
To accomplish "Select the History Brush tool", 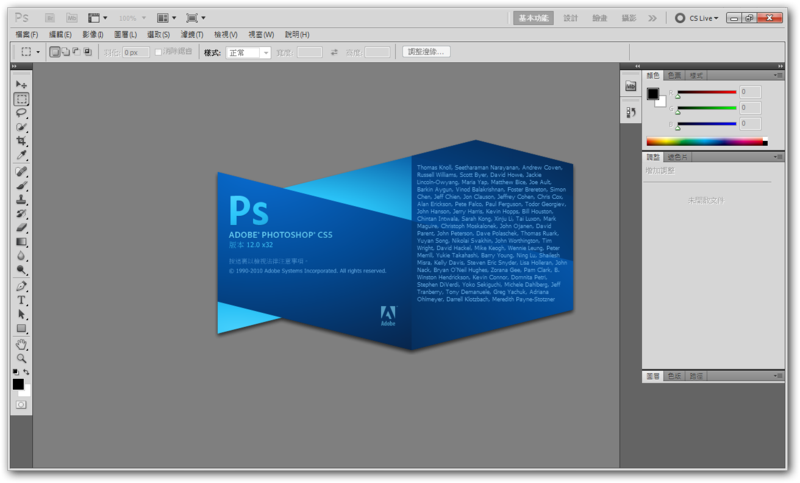I will [x=21, y=214].
